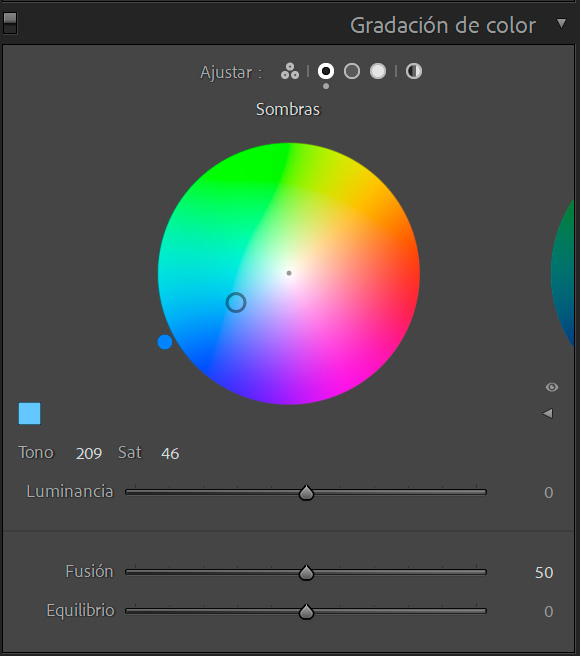
Task: Collapse the Gradación de color panel triangle
Action: 561,23
